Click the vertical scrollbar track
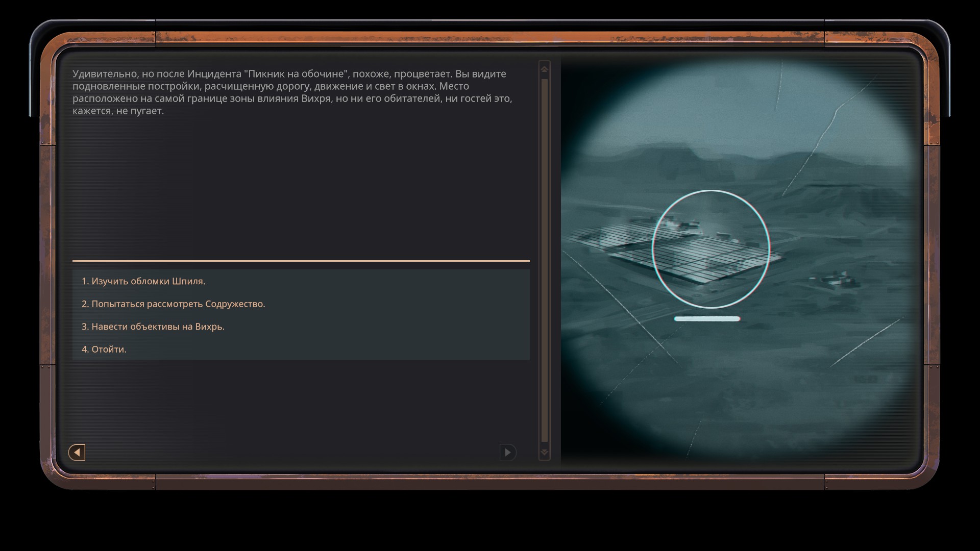This screenshot has height=551, width=980. (x=544, y=260)
